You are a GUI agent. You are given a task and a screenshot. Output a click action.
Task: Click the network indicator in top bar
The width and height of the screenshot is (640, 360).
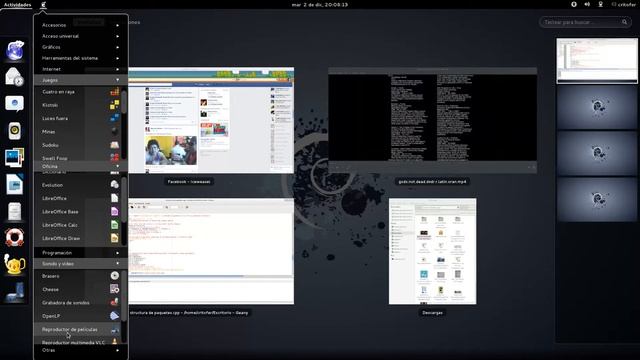600,4
